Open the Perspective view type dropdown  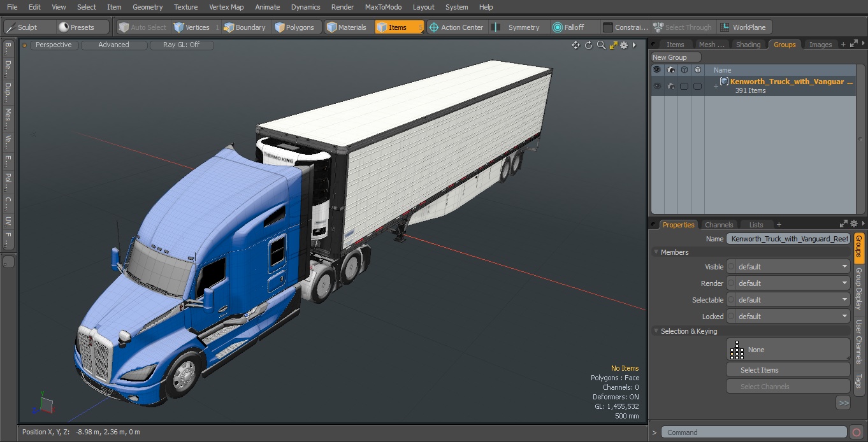[54, 45]
